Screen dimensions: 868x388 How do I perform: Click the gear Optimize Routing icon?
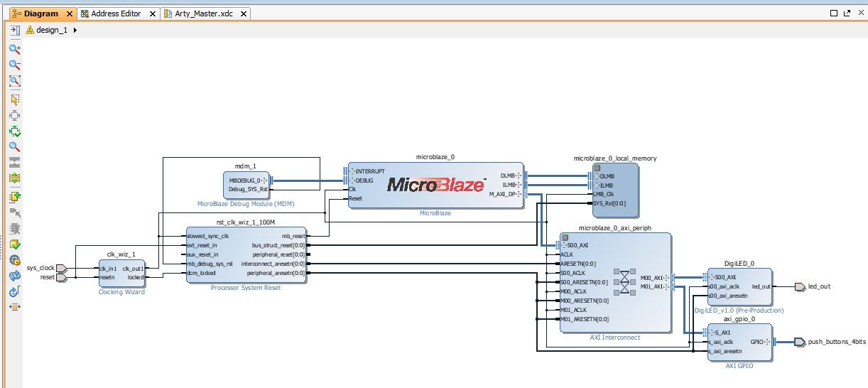15,260
